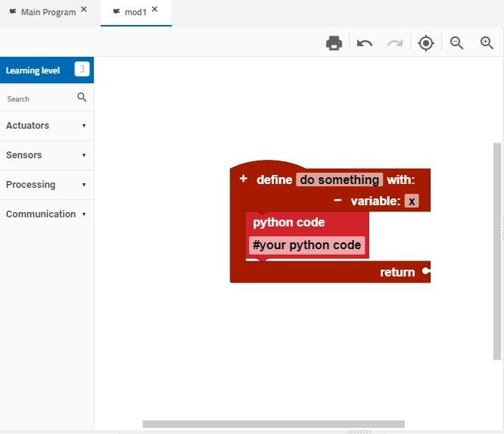Zoom out of the workspace

tap(456, 43)
